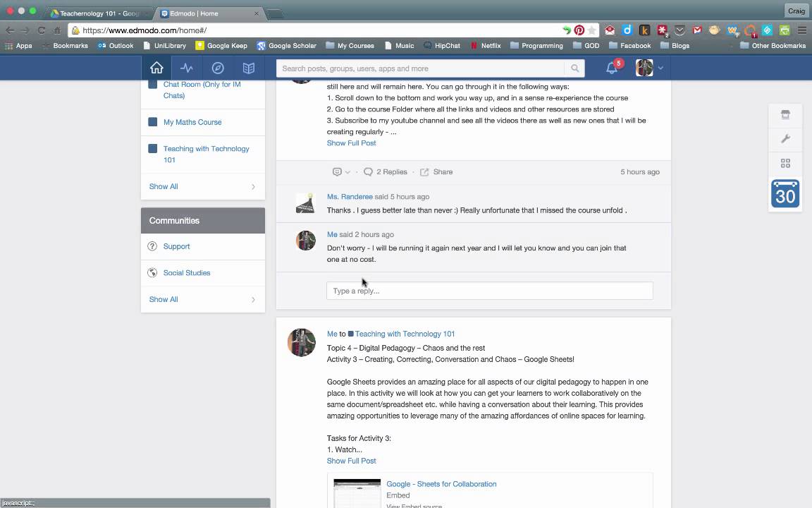The height and width of the screenshot is (508, 812).
Task: Click the Craig profile button
Action: coord(796,11)
